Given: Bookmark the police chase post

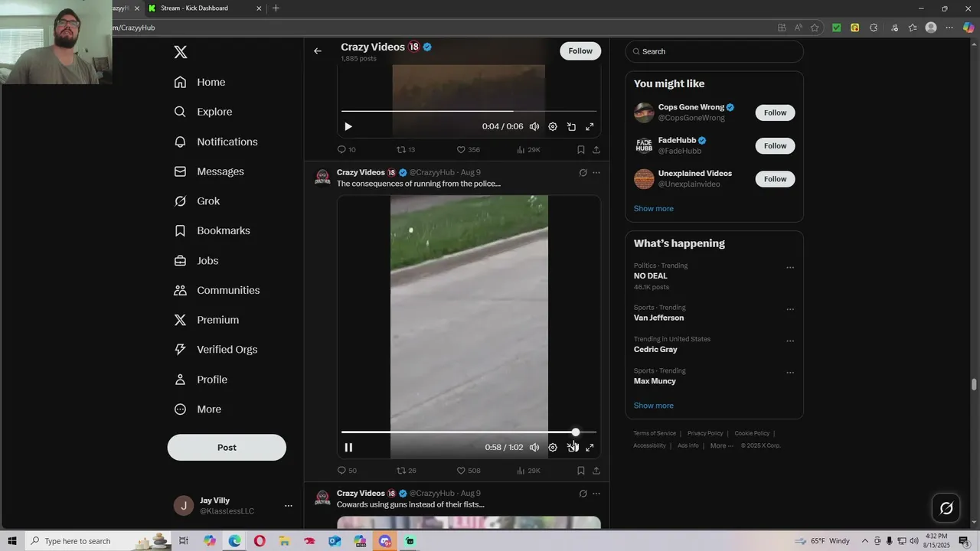Looking at the screenshot, I should pyautogui.click(x=581, y=471).
